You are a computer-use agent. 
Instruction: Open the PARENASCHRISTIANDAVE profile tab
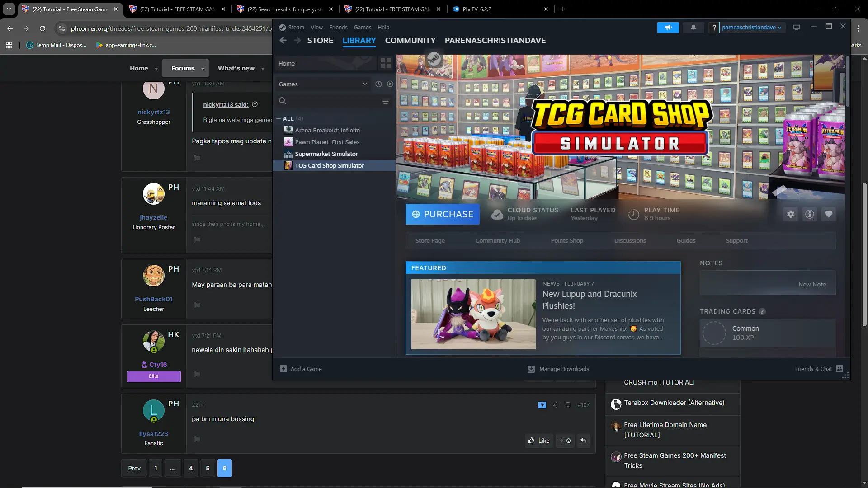[495, 41]
